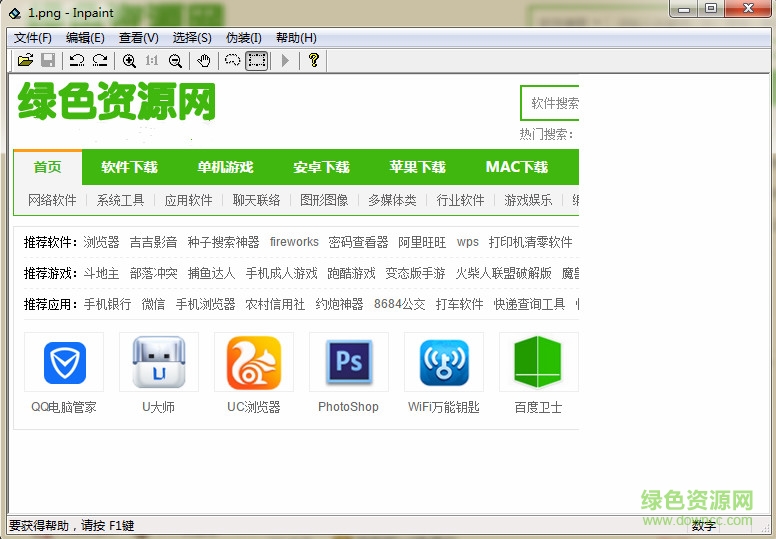Click the 快递查询工具 text
Image resolution: width=776 pixels, height=539 pixels.
click(x=529, y=304)
